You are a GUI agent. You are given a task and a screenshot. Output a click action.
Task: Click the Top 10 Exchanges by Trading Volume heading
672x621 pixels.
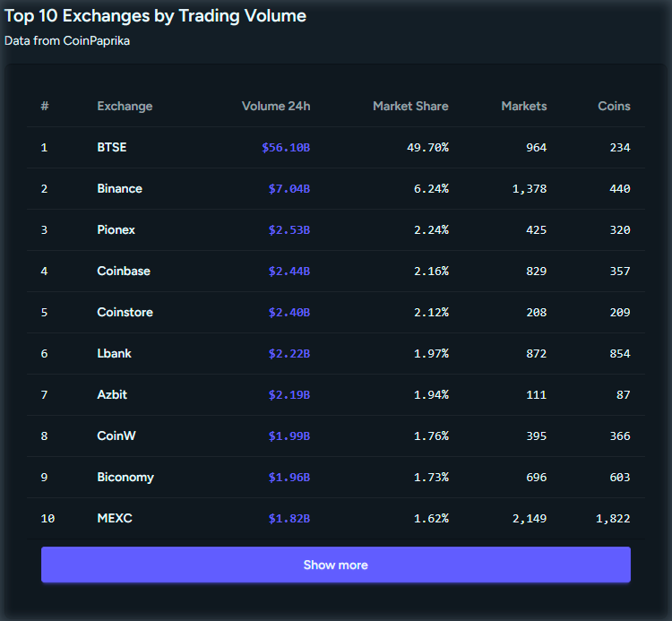pyautogui.click(x=155, y=16)
